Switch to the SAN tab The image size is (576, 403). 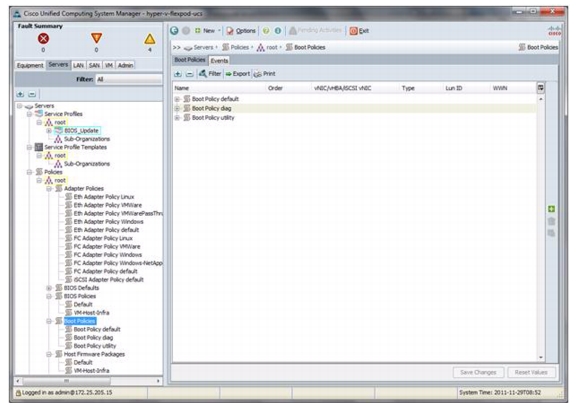point(94,65)
